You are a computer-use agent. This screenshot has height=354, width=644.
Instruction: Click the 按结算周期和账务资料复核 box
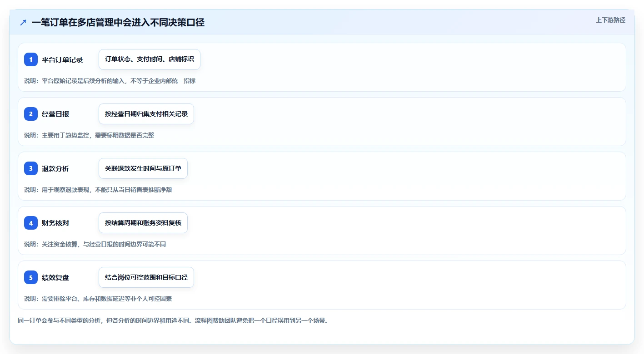[x=143, y=223]
